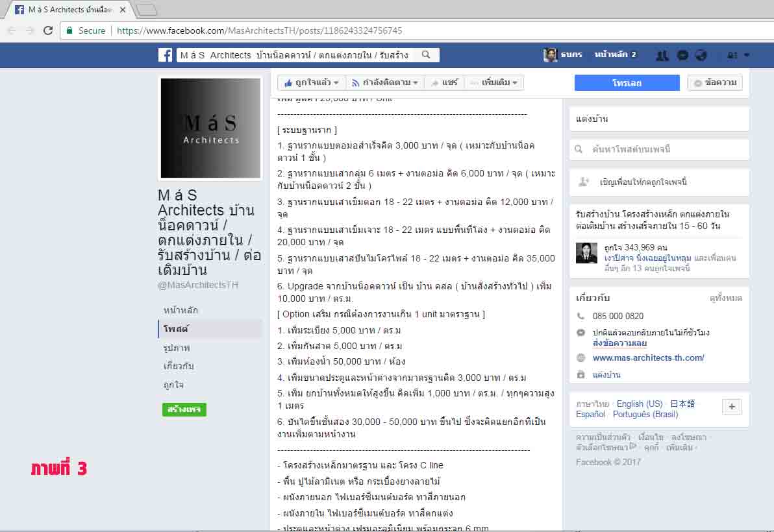Open a new browser tab
This screenshot has width=774, height=532.
pyautogui.click(x=145, y=9)
